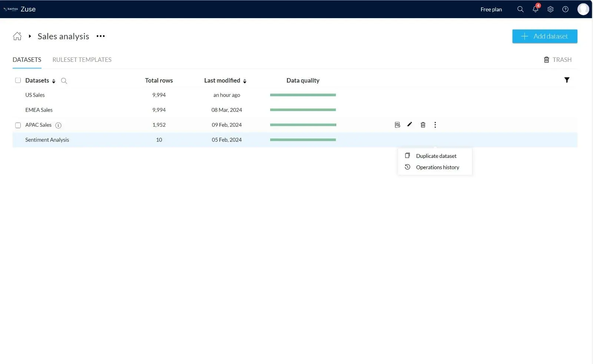Click the Add dataset button
Screen dimensions: 593x364
pos(544,36)
